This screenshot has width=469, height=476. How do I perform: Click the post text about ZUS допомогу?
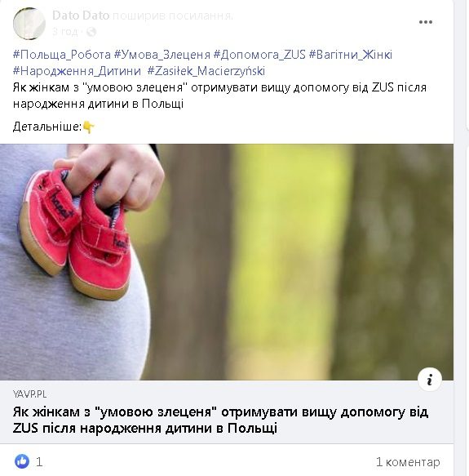219,96
